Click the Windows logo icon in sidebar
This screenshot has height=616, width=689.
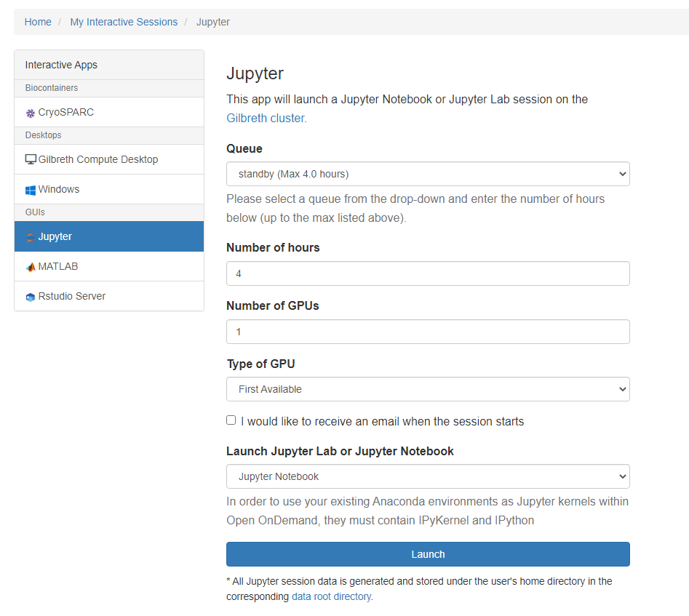pyautogui.click(x=31, y=190)
